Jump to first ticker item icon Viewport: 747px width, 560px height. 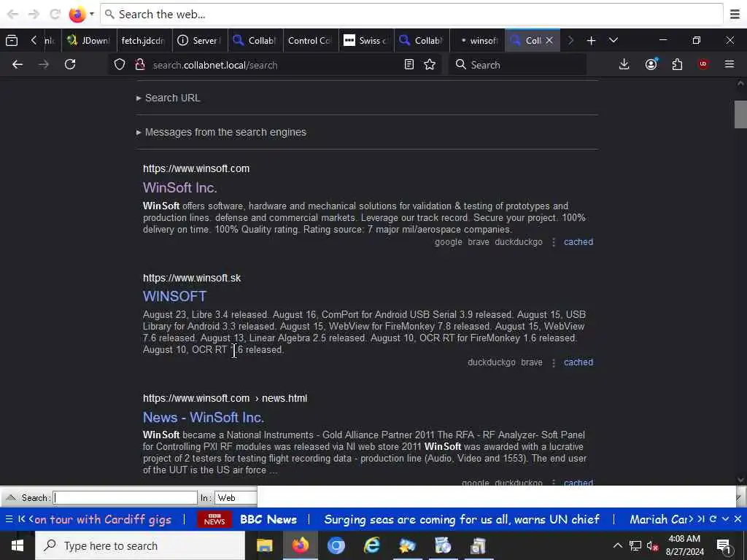[x=21, y=519]
